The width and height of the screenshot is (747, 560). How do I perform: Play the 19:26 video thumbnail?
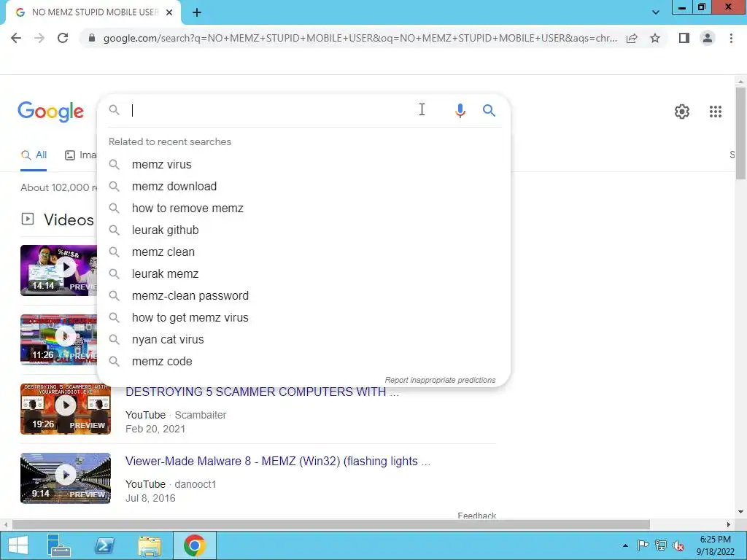pyautogui.click(x=66, y=409)
